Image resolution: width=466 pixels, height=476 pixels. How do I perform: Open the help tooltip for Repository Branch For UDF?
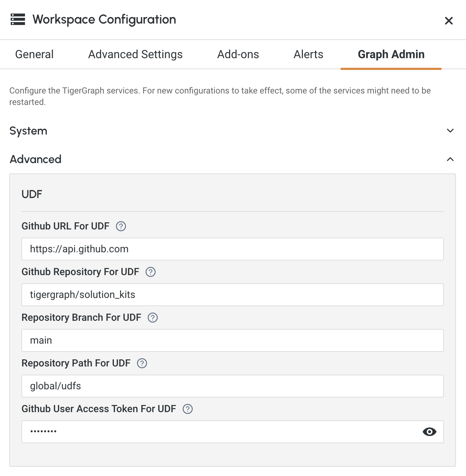153,318
